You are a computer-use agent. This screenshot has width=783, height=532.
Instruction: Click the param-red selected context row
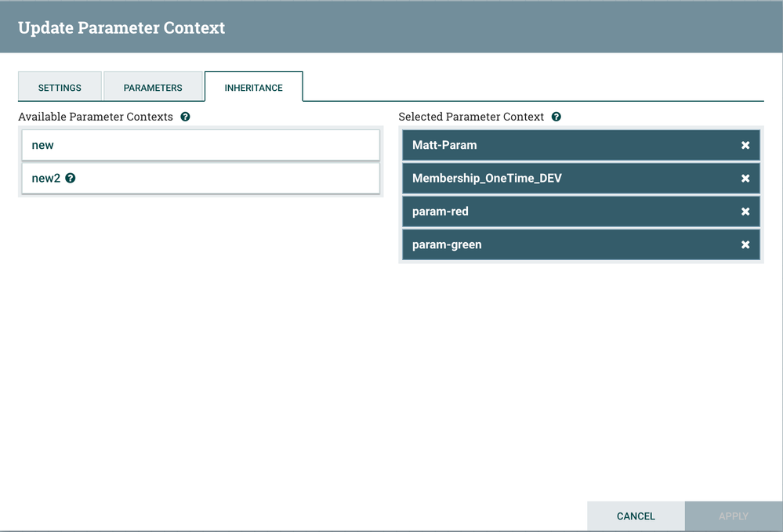coord(564,212)
